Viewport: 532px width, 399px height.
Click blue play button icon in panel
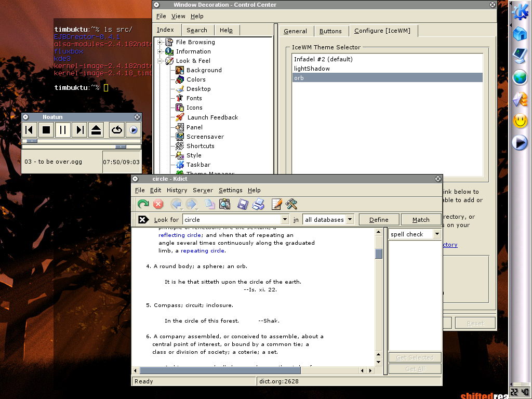520,142
